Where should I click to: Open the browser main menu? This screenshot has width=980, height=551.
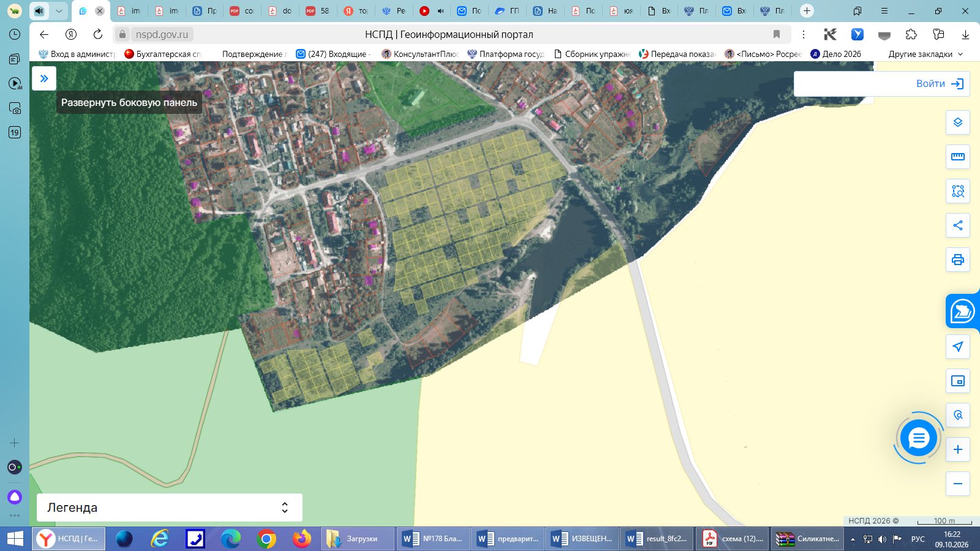point(884,11)
